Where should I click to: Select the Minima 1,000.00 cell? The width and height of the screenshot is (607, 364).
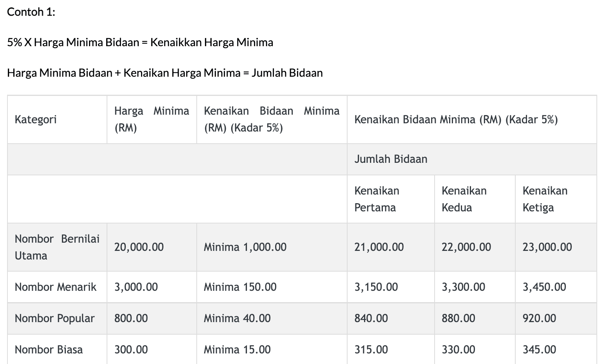click(272, 247)
